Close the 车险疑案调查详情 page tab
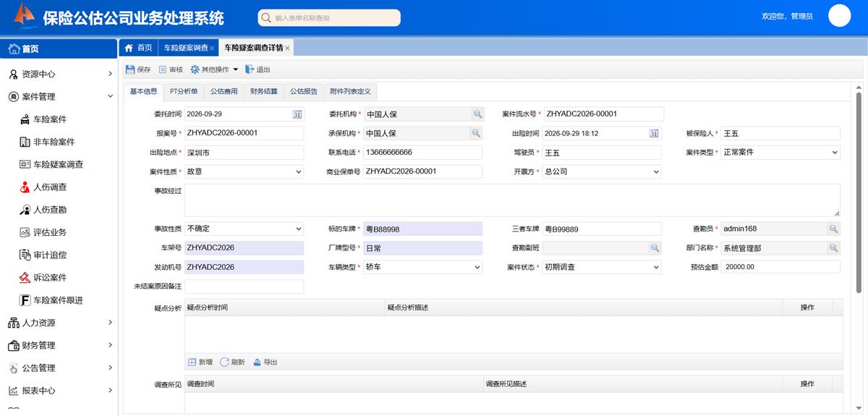This screenshot has width=868, height=416. (287, 48)
